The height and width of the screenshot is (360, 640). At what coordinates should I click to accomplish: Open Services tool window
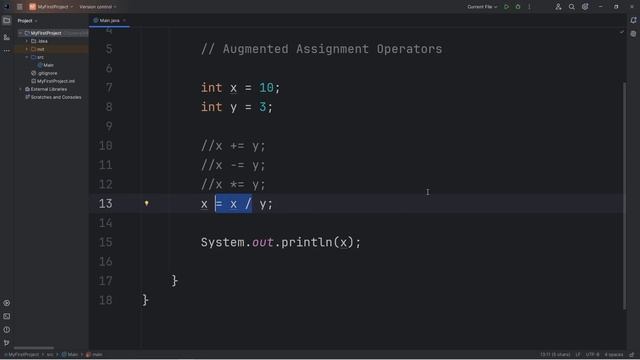point(7,303)
